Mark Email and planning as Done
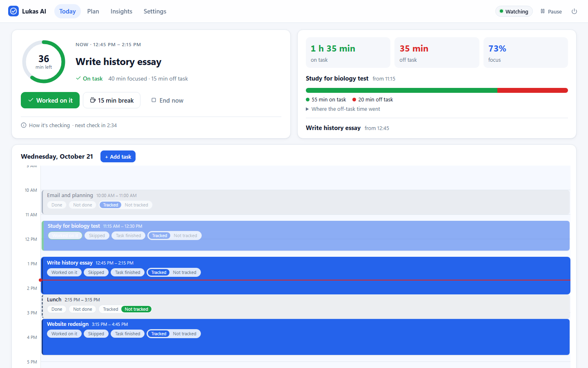Image resolution: width=588 pixels, height=368 pixels. [x=57, y=205]
